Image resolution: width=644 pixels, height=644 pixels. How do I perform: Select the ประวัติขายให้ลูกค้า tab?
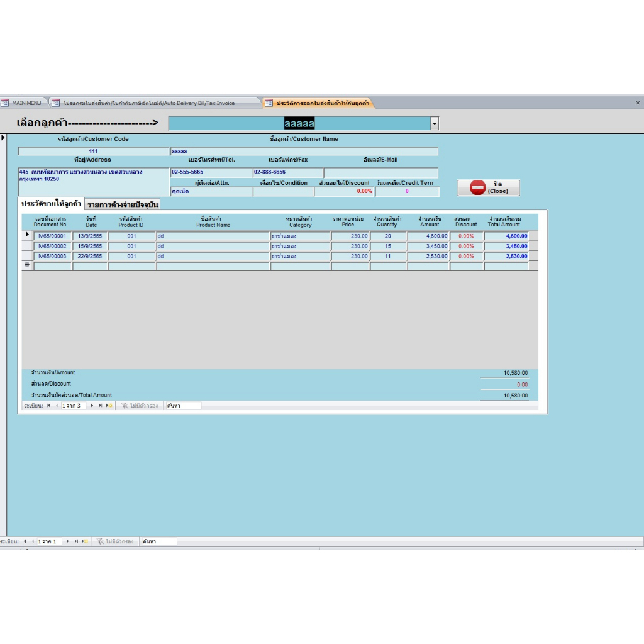click(x=51, y=204)
